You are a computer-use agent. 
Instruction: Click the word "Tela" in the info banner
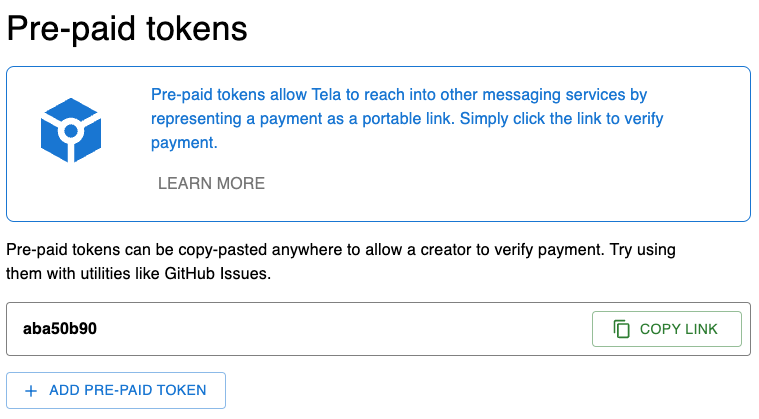point(326,95)
